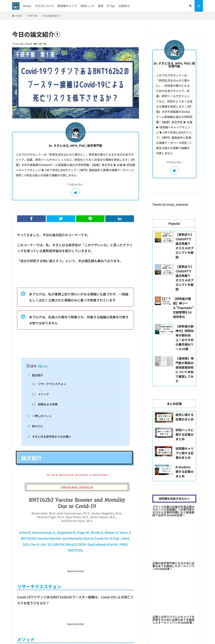The image size is (215, 644).
Task: Open 【研究者の新時代】研究効率が劇的向上 article title
Action: pyautogui.click(x=185, y=338)
